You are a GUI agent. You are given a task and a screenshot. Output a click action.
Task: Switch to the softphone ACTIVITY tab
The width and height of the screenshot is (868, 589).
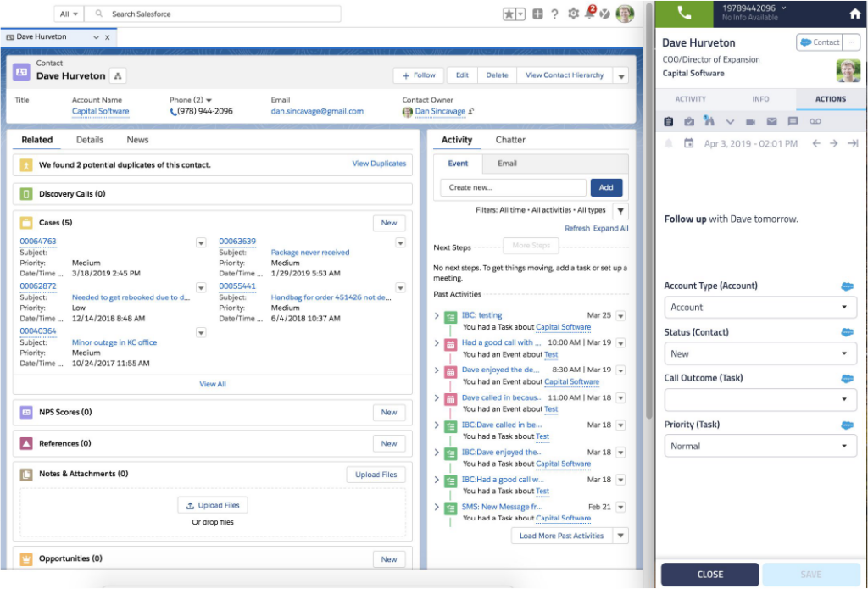point(690,99)
